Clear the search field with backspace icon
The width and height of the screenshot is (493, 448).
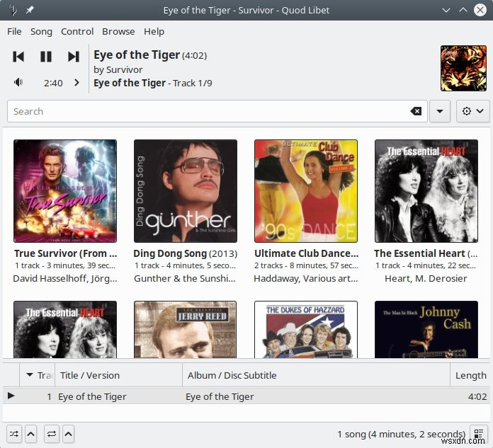[416, 111]
